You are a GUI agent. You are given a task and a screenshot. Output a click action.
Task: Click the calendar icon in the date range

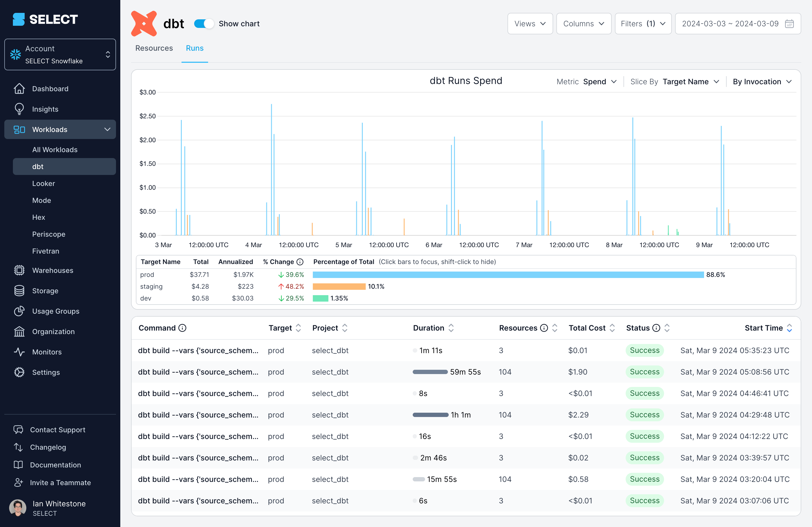[790, 24]
